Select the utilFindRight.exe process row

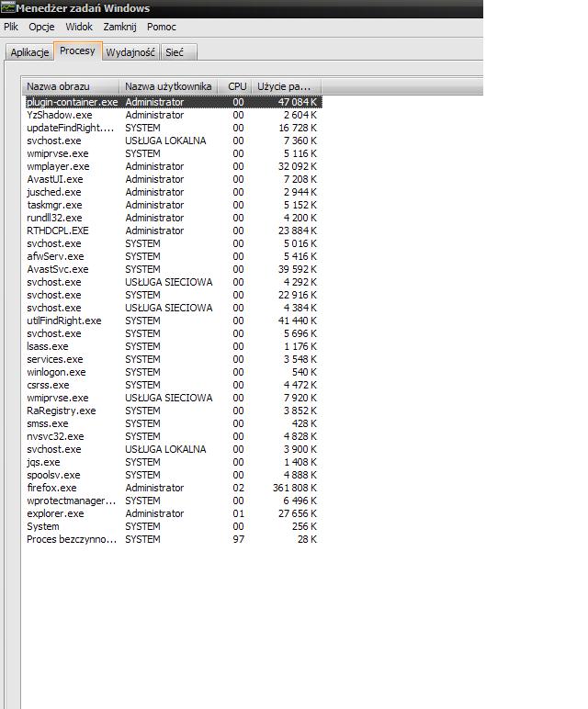(x=63, y=321)
